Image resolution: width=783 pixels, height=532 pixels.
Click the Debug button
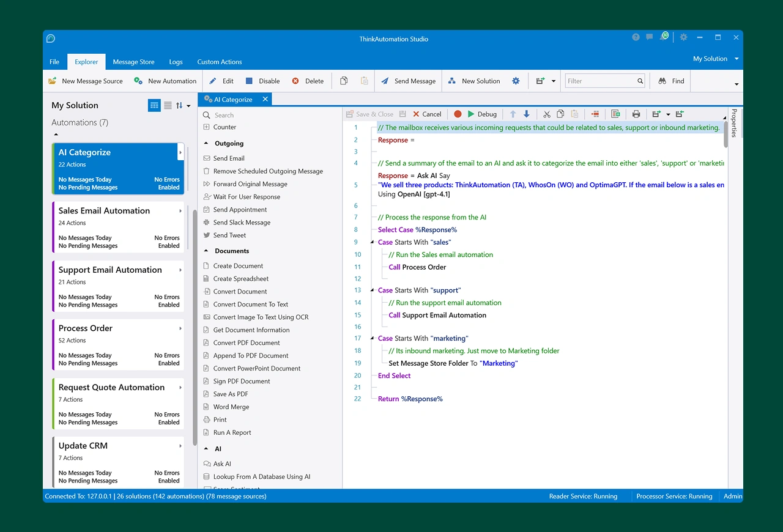(x=482, y=114)
